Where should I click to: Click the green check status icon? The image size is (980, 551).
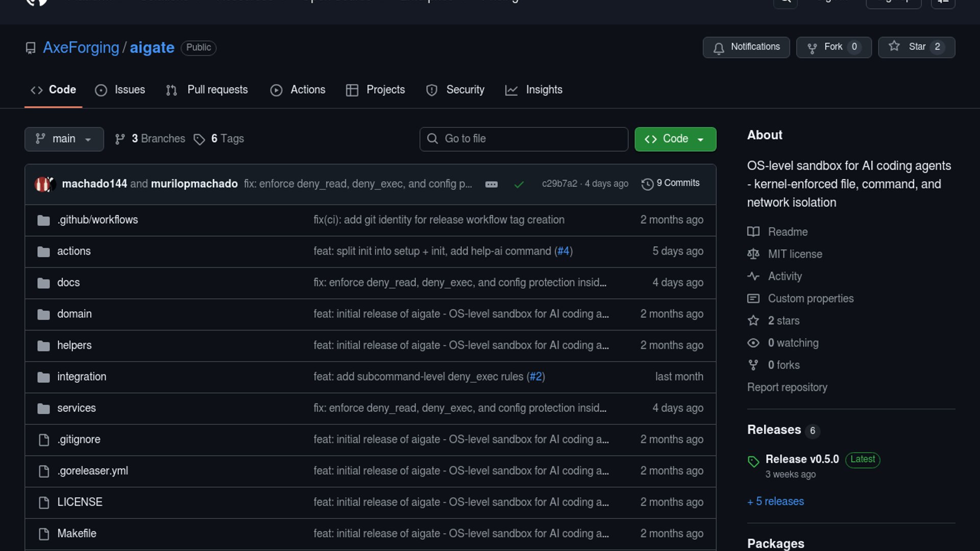519,184
